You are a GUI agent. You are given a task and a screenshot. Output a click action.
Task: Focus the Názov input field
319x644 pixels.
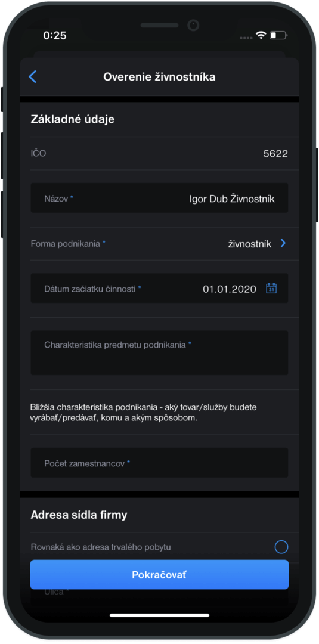coord(159,198)
